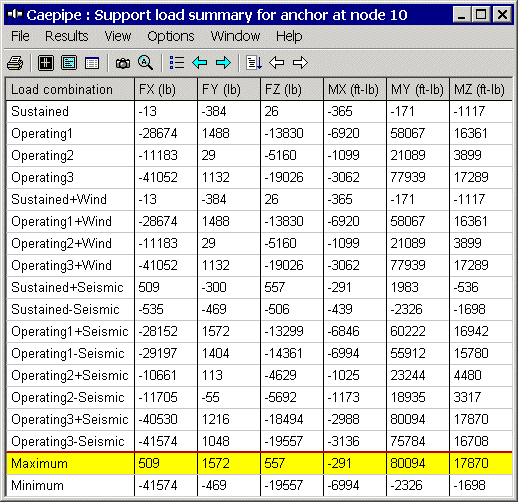The image size is (518, 502).
Task: Select the Sustained+Wind row label
Action: point(59,199)
